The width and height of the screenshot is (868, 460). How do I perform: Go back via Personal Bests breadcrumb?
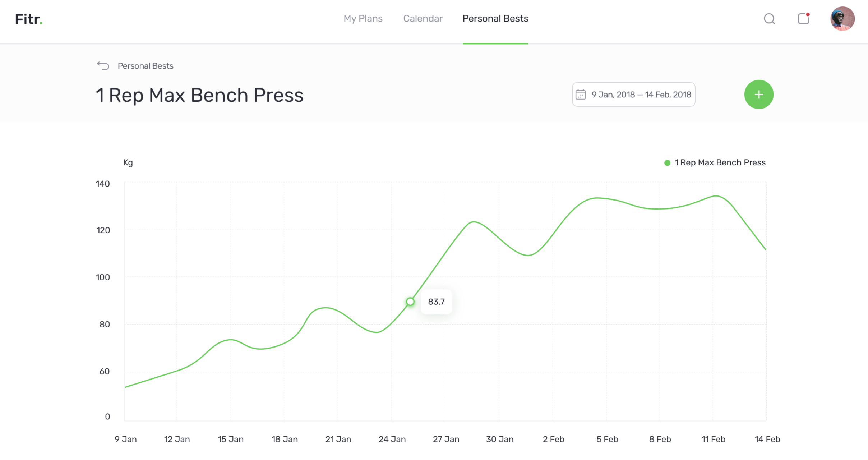click(x=146, y=66)
